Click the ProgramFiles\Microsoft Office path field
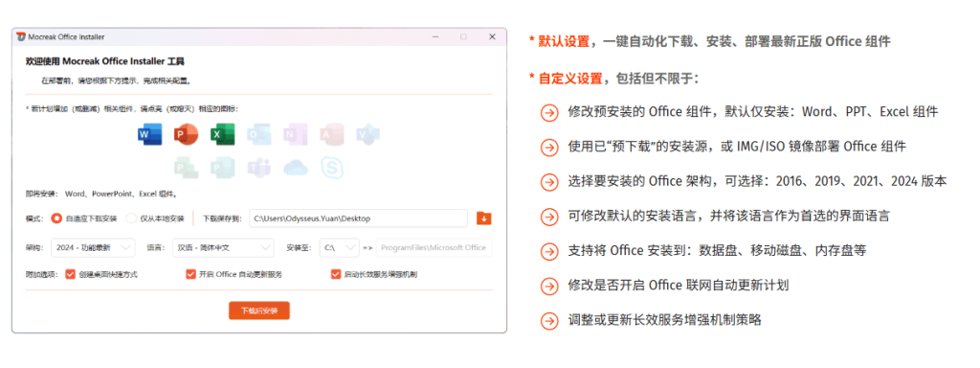Screen dimensions: 980x368 click(434, 248)
